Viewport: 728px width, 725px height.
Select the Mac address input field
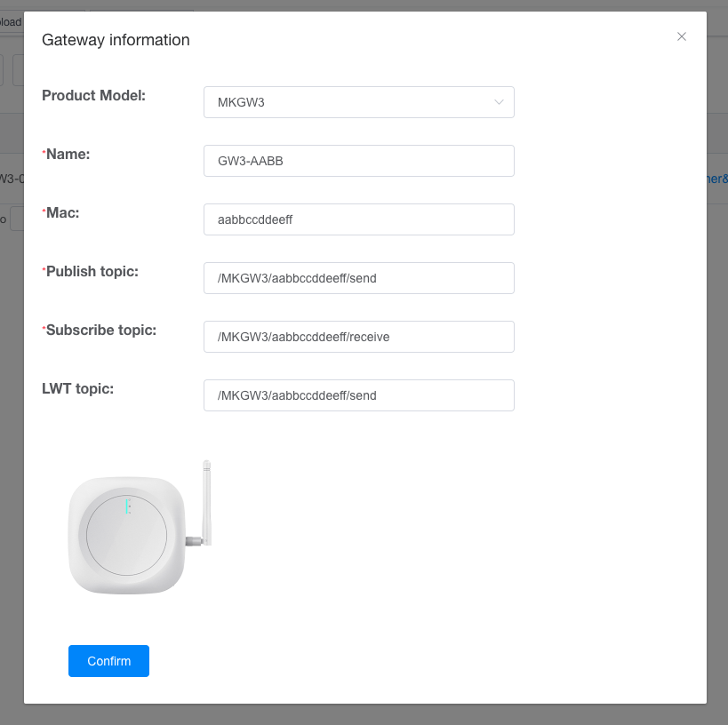[x=358, y=219]
